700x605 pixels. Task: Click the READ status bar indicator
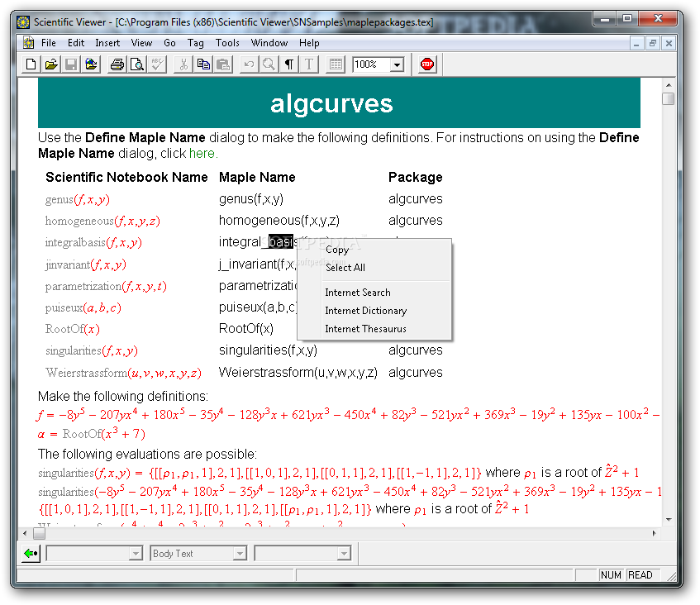coord(640,575)
